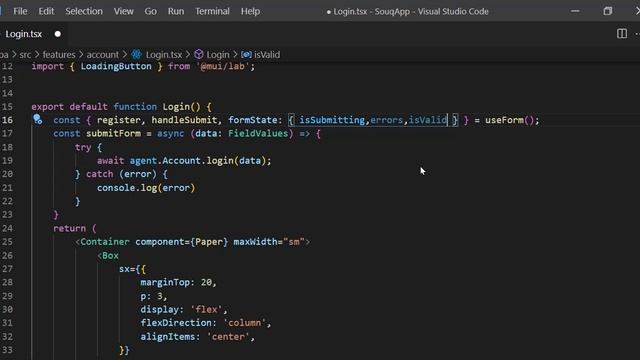The width and height of the screenshot is (640, 360).
Task: Click the variable symbol icon beside isValid breadcrumb
Action: pos(246,54)
